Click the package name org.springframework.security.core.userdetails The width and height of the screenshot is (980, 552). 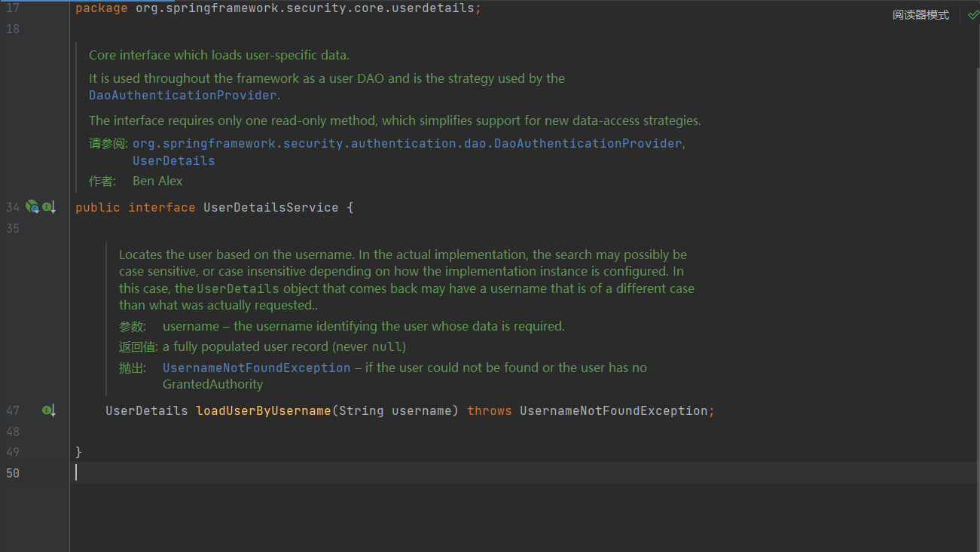[304, 8]
